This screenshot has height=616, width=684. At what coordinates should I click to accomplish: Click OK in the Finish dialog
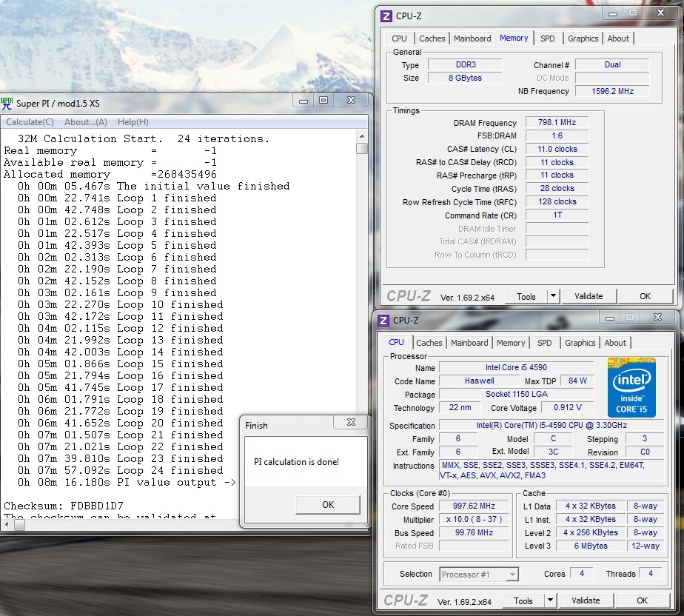328,505
